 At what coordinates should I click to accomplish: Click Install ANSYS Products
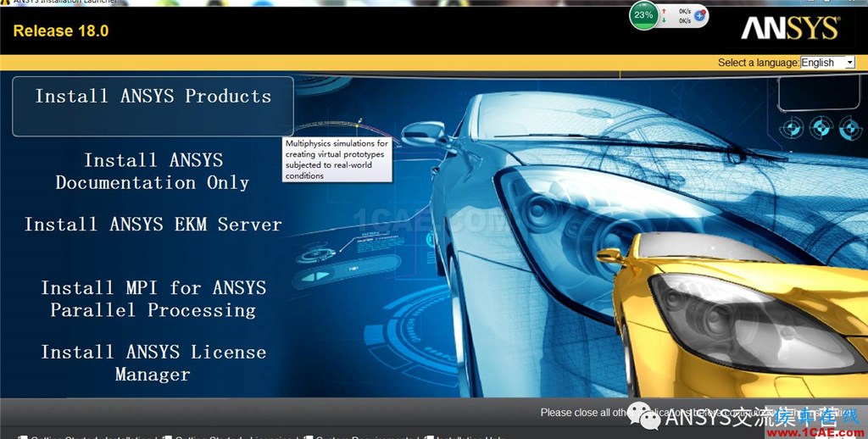[153, 106]
